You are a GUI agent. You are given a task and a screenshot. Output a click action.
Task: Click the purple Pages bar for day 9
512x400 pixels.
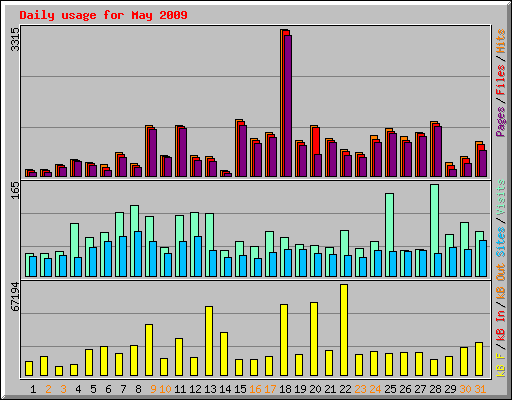[153, 153]
